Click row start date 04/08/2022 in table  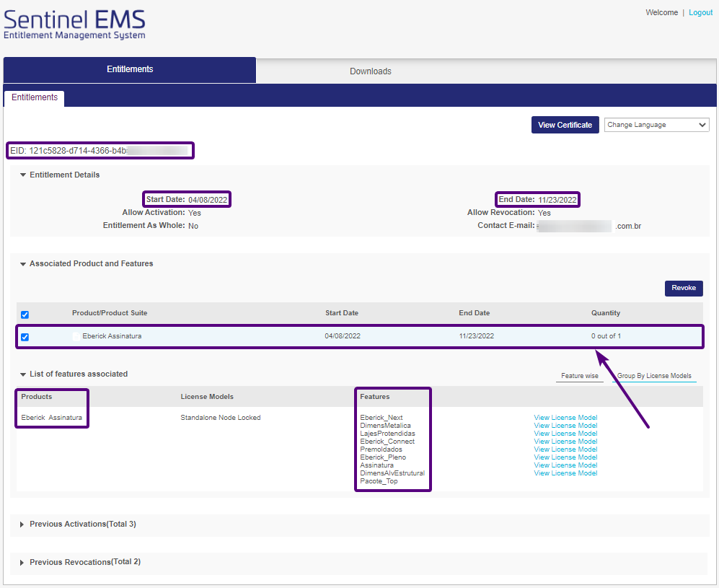click(343, 336)
